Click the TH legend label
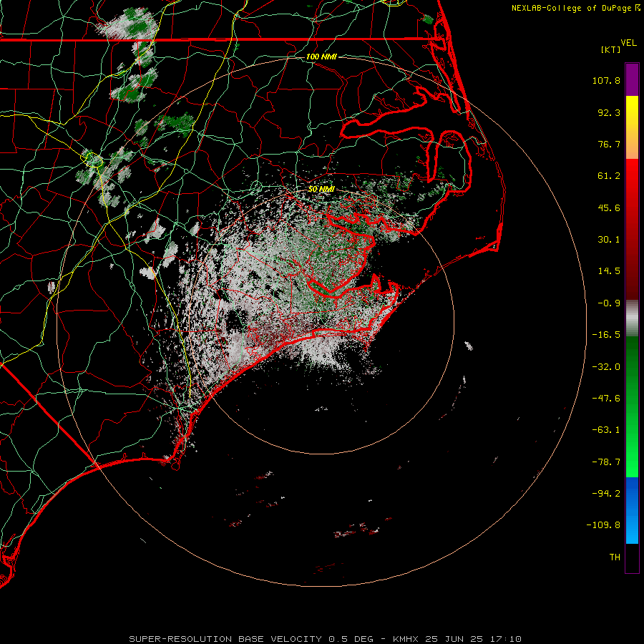644x644 pixels. (x=615, y=557)
